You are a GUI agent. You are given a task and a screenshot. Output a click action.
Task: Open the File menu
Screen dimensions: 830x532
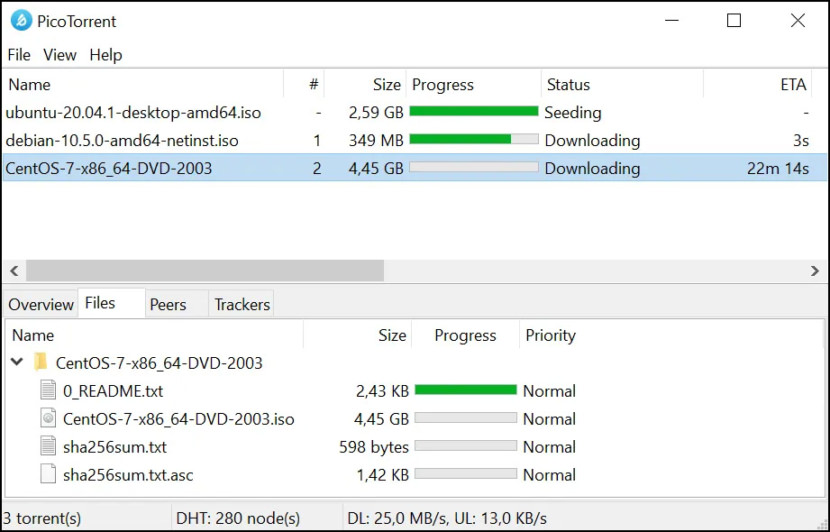[19, 55]
